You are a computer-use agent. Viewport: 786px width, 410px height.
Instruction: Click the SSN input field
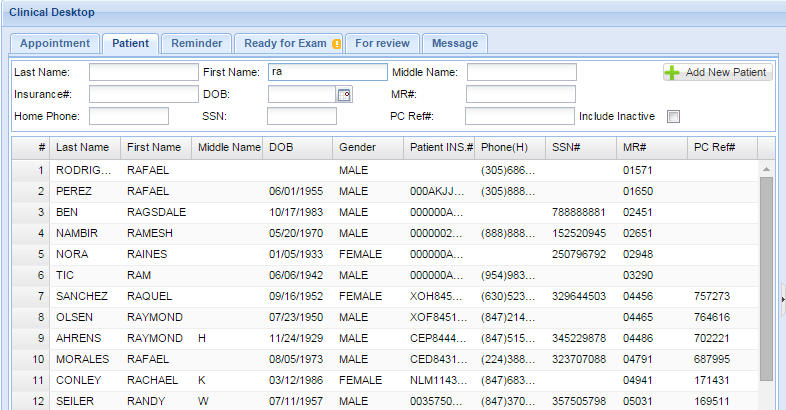point(302,116)
